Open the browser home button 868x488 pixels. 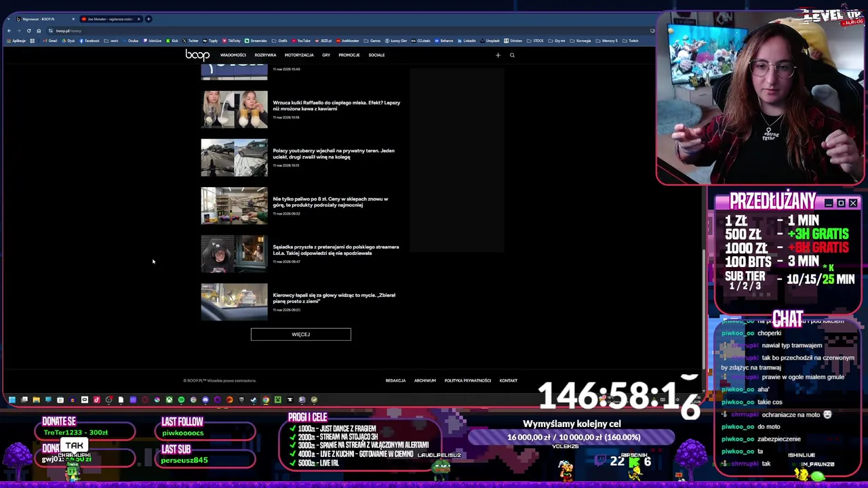tap(39, 30)
